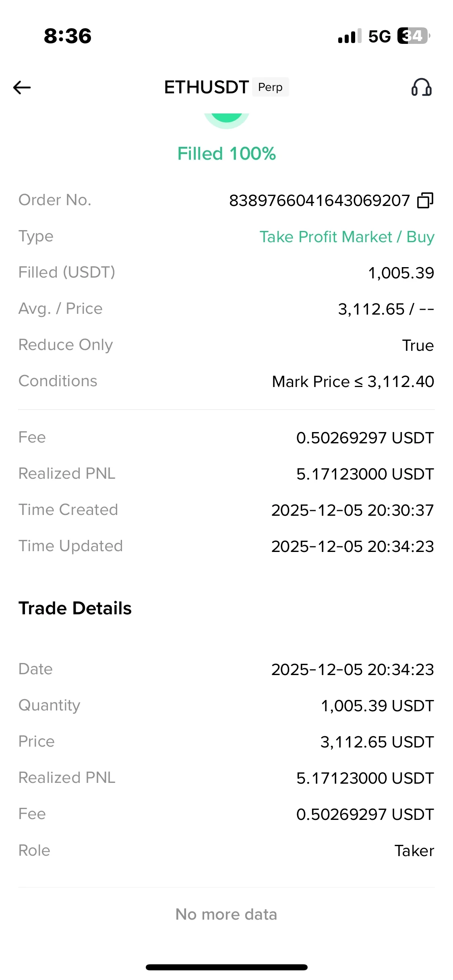Open customer support headset icon

point(421,87)
